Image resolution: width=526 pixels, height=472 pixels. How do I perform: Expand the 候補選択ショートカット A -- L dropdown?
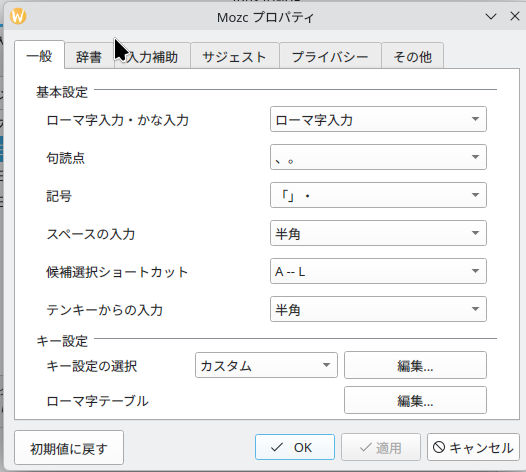tap(378, 271)
